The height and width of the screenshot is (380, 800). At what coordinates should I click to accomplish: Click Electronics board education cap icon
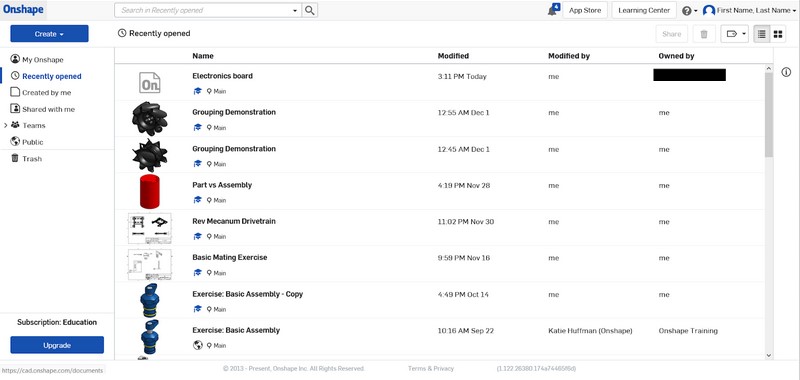[x=197, y=91]
